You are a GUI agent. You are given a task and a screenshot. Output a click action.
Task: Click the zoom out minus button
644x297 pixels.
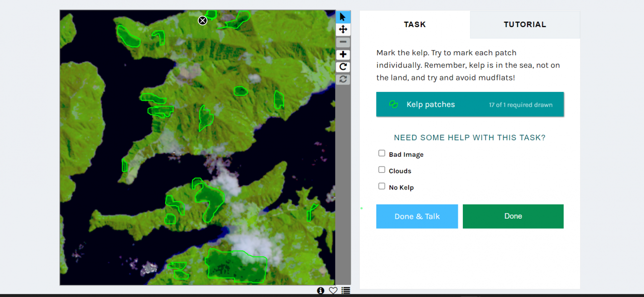pos(343,42)
